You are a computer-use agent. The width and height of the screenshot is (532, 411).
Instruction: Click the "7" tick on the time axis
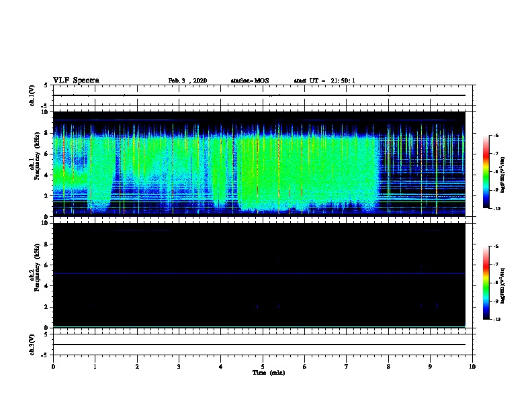[x=347, y=367]
